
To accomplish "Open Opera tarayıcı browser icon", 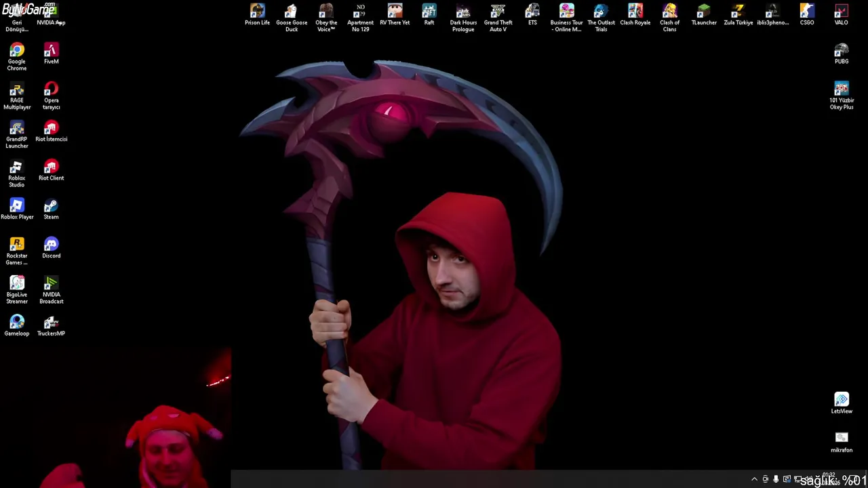I will 51,96.
